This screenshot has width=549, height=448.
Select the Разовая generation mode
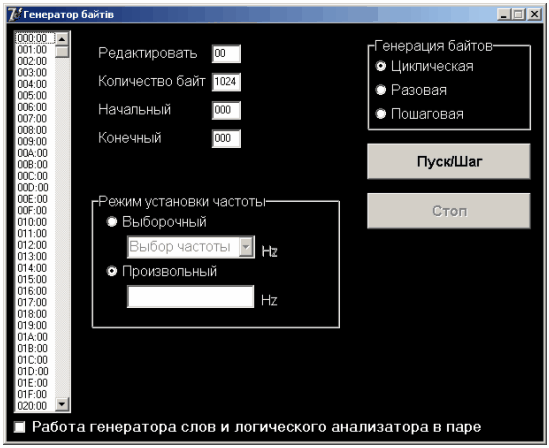(x=381, y=90)
